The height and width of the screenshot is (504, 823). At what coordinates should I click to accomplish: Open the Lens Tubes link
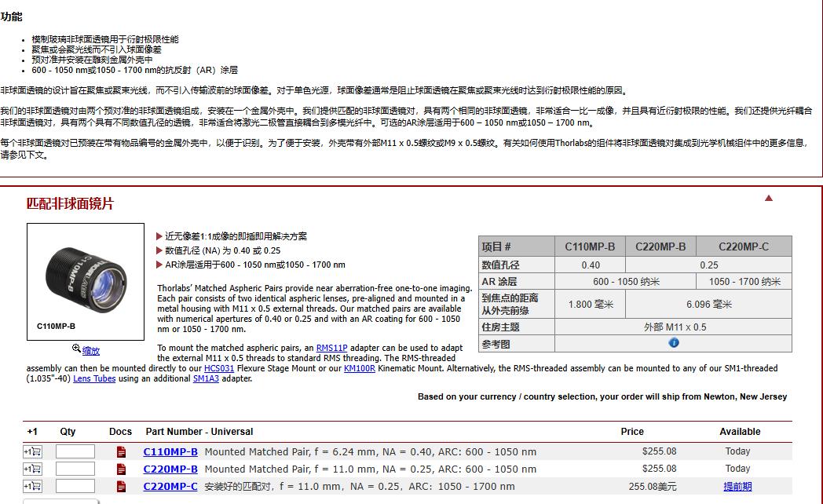coord(94,378)
